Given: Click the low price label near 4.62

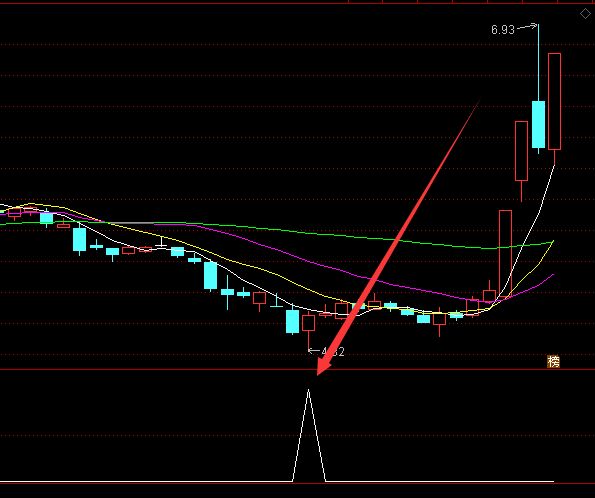Looking at the screenshot, I should (x=332, y=352).
